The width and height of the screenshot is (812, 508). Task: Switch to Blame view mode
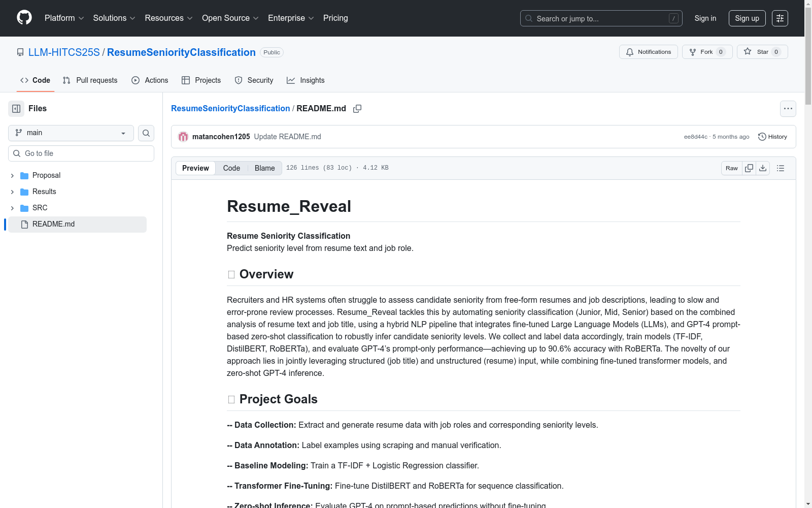pyautogui.click(x=264, y=168)
